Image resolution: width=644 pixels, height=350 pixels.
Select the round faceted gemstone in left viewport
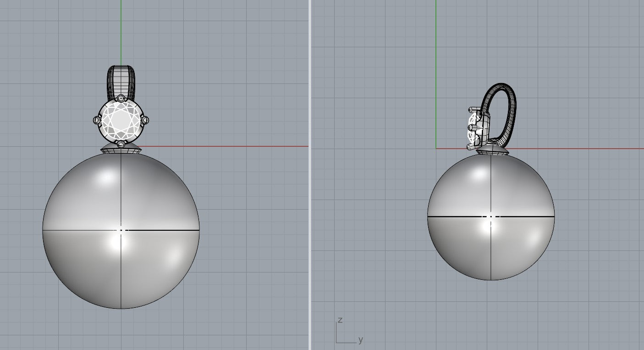(121, 121)
